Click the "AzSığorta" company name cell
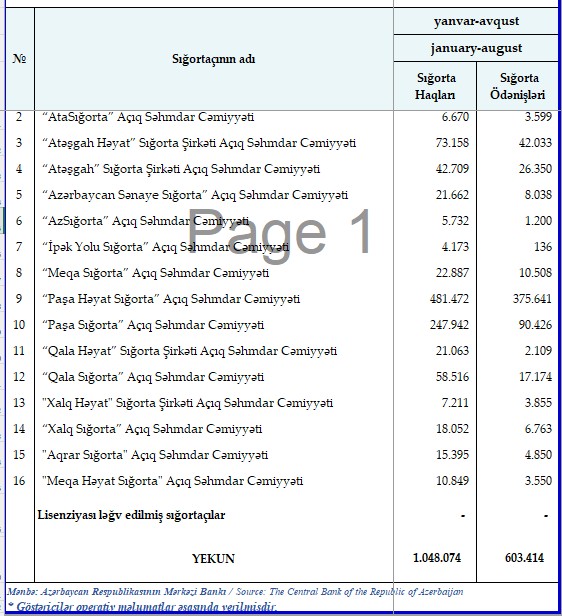The height and width of the screenshot is (616, 562). 146,221
